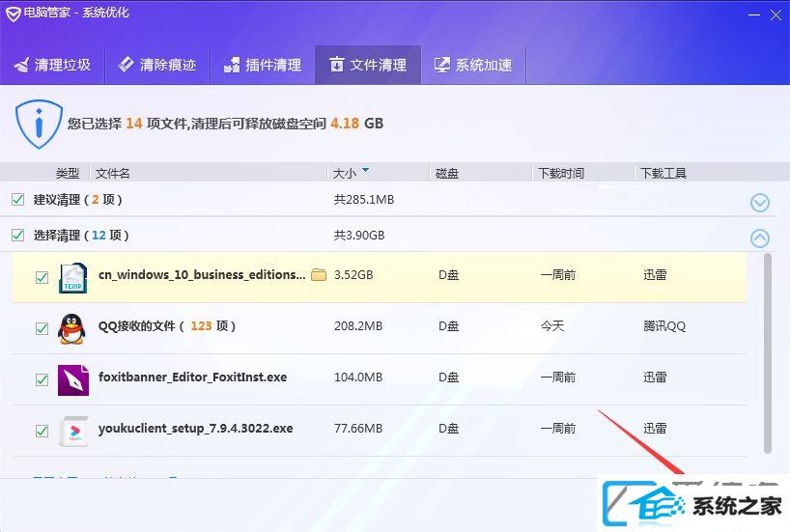Click the 类型 column header

coord(67,173)
